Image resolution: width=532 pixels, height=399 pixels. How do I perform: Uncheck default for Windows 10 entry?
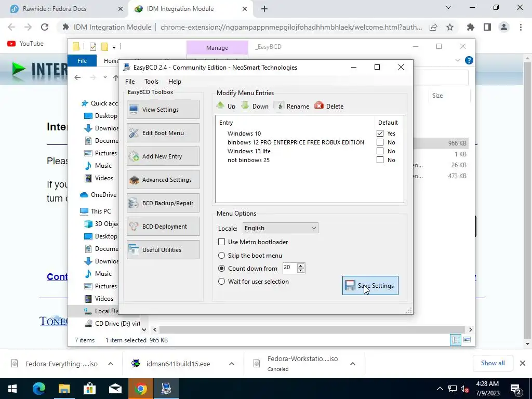[x=380, y=134]
